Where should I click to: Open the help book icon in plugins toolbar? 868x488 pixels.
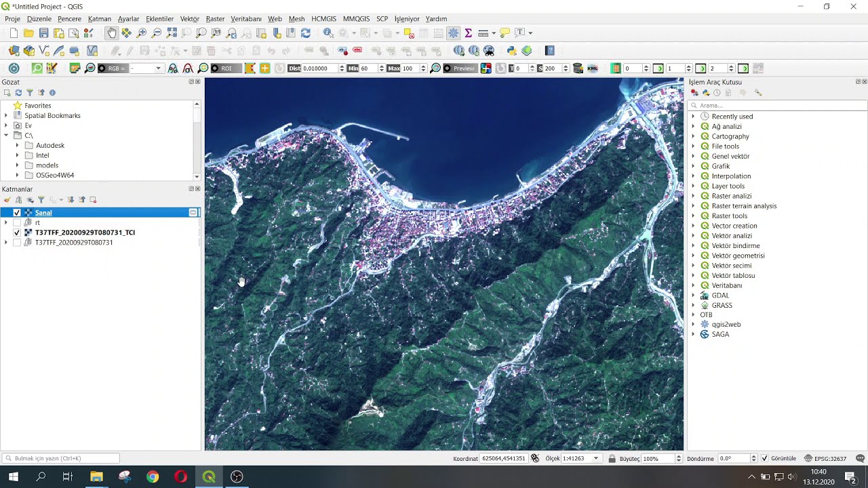550,51
